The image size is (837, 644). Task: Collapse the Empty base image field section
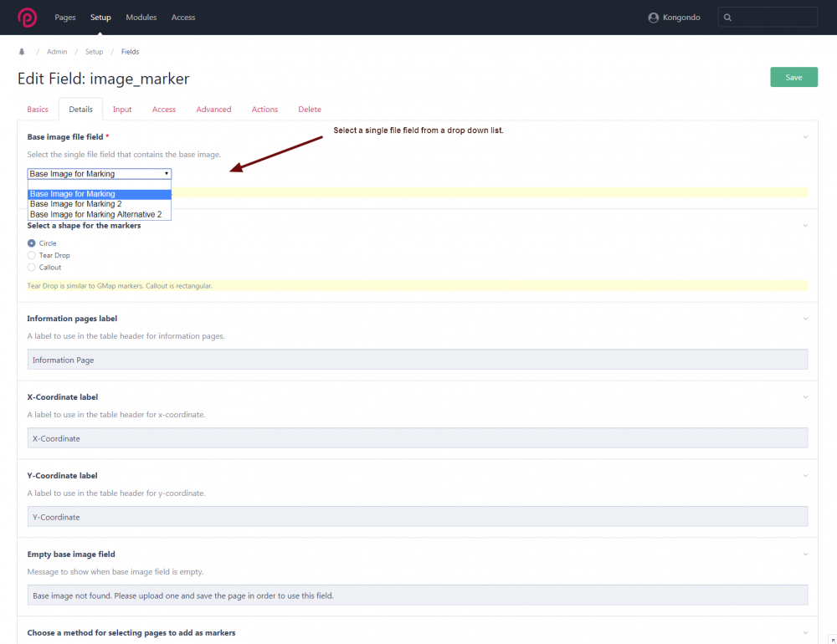(x=805, y=555)
